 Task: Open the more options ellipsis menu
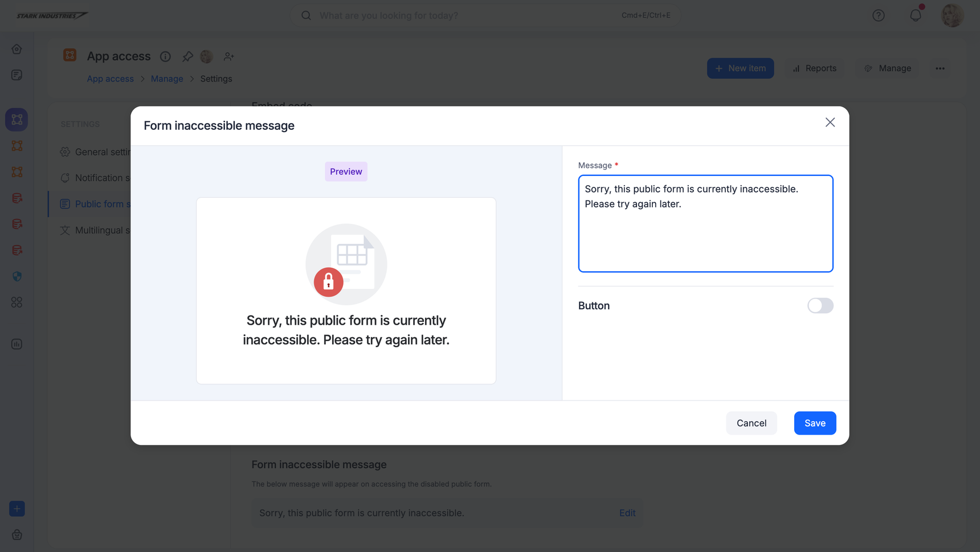coord(940,68)
